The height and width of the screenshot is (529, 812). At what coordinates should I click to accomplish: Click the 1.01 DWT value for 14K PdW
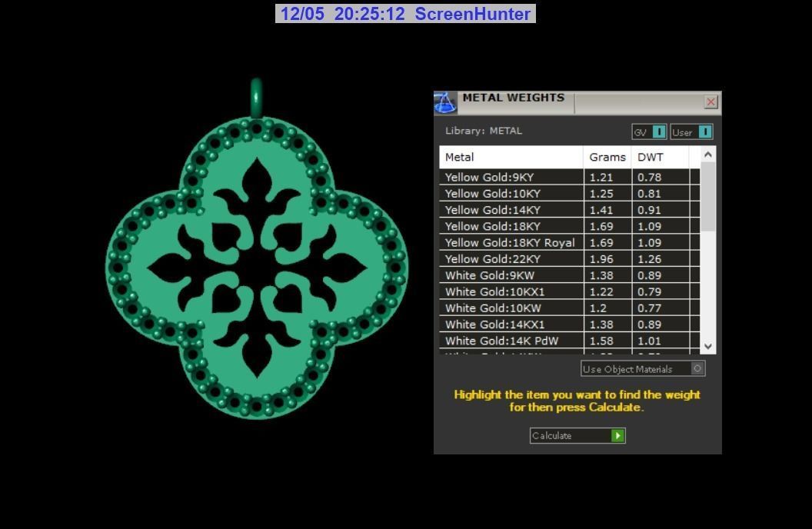(650, 341)
